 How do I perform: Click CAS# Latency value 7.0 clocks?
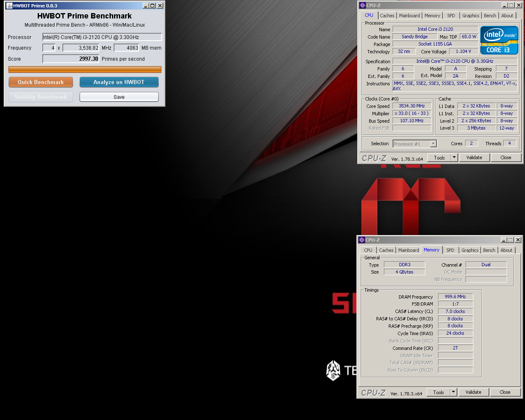(x=455, y=311)
